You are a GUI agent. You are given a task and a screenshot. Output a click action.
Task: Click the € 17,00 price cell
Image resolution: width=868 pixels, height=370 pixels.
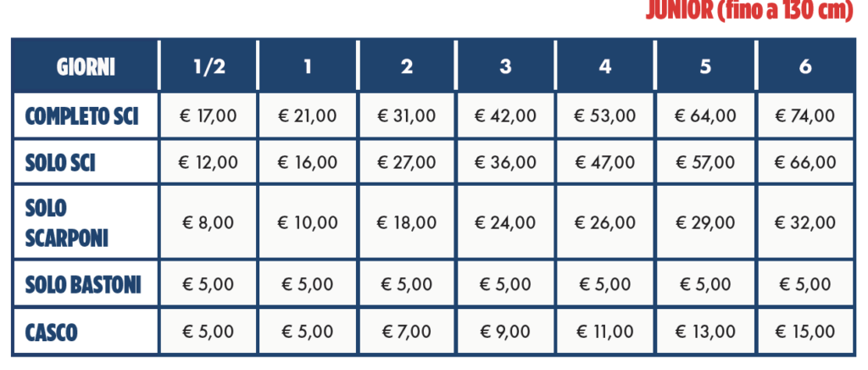pyautogui.click(x=209, y=116)
